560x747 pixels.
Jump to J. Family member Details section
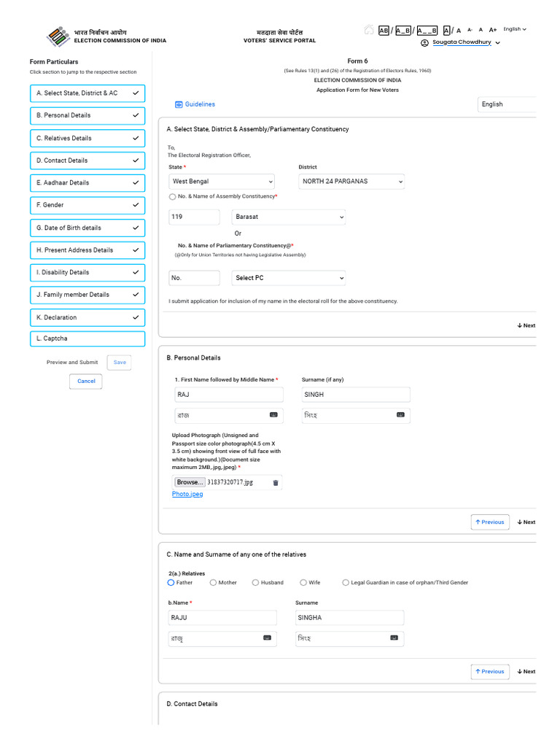tap(87, 295)
